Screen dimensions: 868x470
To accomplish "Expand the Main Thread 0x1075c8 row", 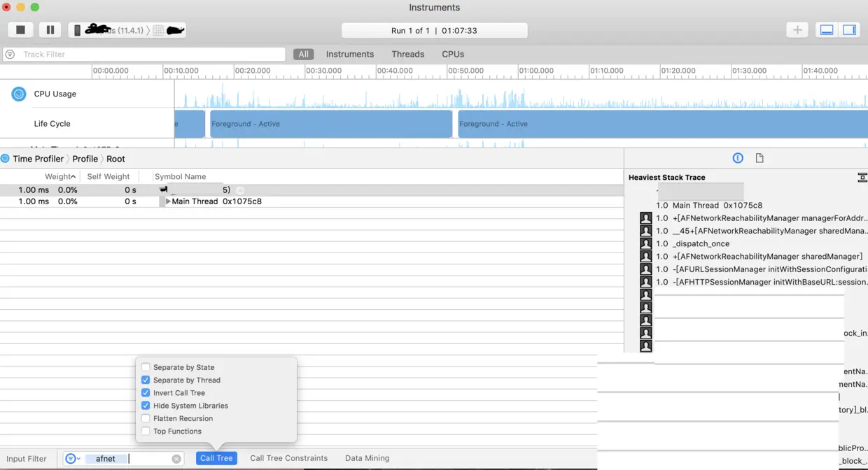I will coord(168,201).
